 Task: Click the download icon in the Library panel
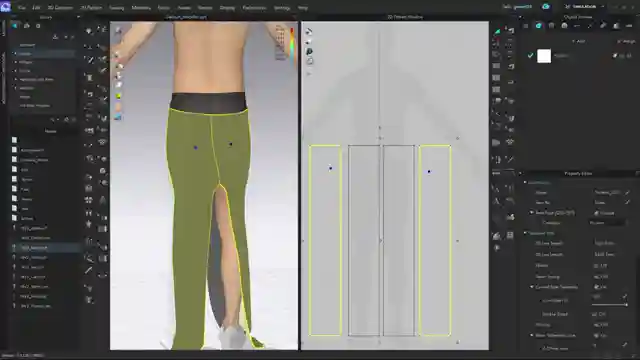55,37
